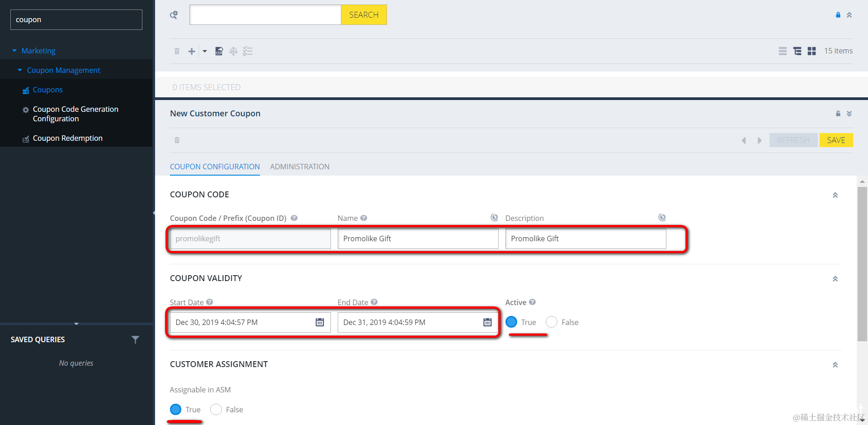This screenshot has width=868, height=425.
Task: Set Active to False
Action: click(x=552, y=322)
